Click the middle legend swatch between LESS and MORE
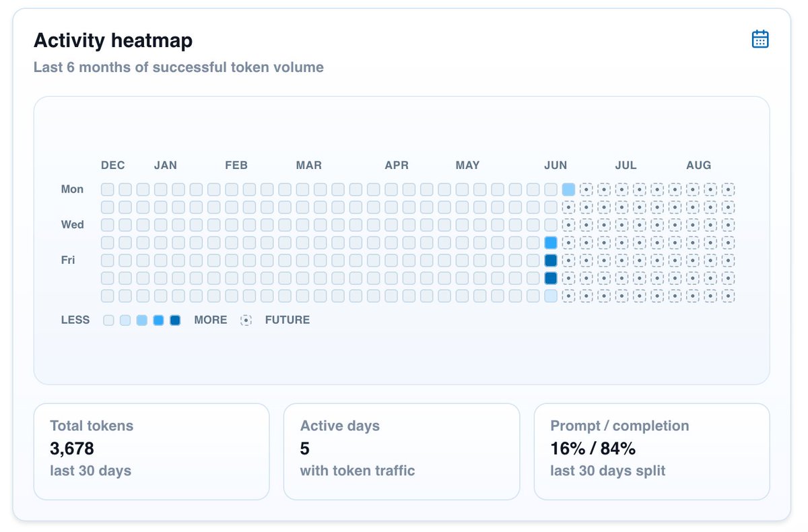Image resolution: width=808 pixels, height=532 pixels. (x=141, y=321)
